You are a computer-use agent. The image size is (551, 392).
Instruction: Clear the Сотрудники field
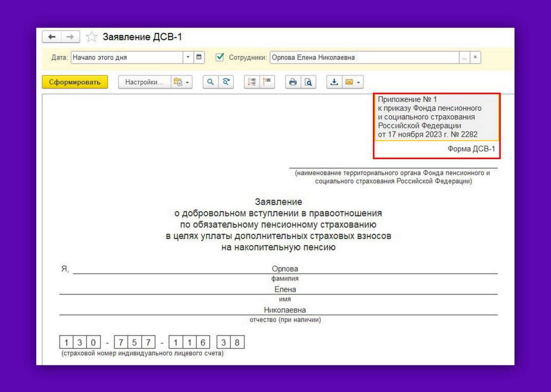[475, 57]
